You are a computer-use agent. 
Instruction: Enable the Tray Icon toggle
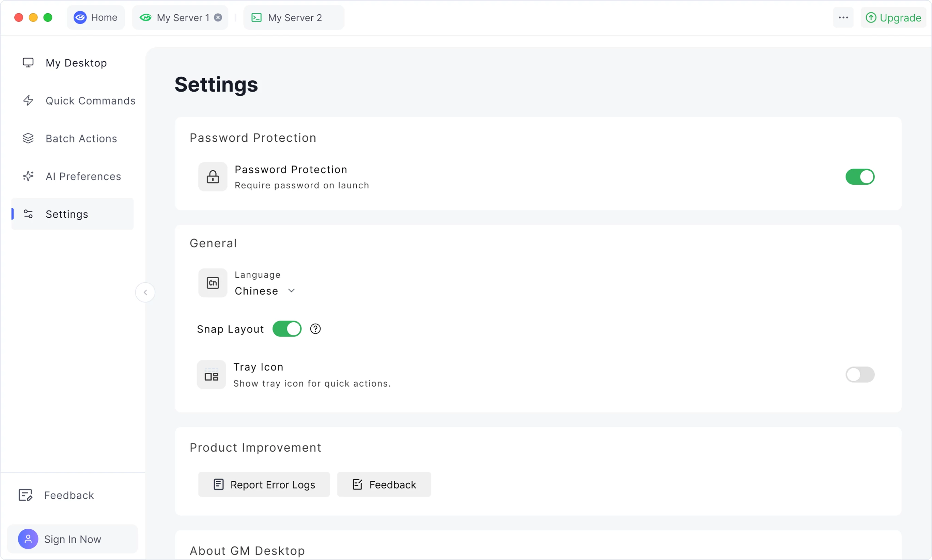coord(860,374)
